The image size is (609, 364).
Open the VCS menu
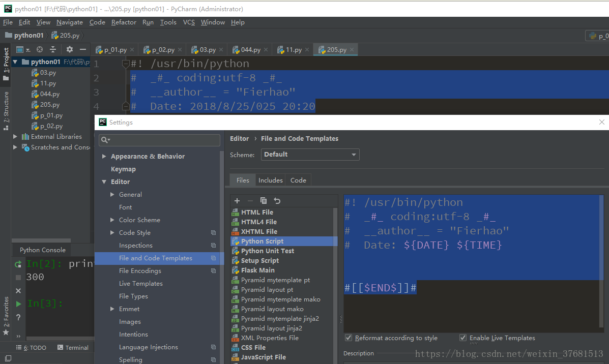189,22
